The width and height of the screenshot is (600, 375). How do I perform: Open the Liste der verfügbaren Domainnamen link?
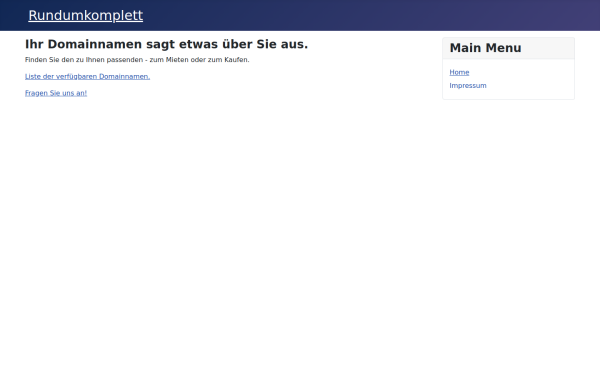click(87, 77)
